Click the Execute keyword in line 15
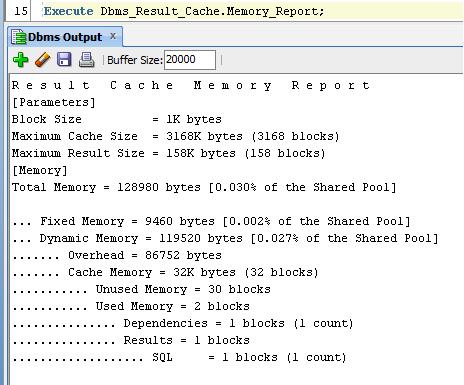The image size is (464, 385). click(x=68, y=11)
